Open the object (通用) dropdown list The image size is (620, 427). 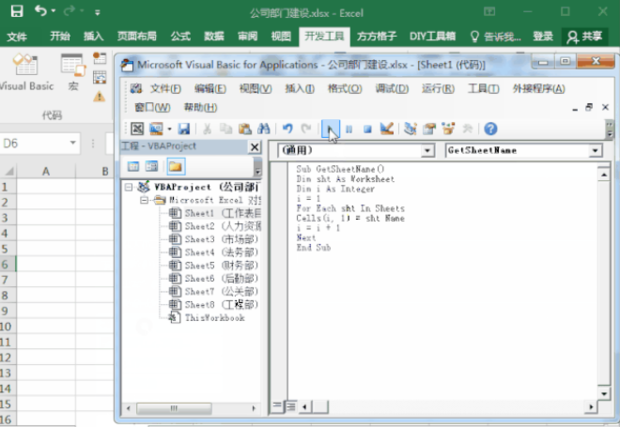(427, 150)
